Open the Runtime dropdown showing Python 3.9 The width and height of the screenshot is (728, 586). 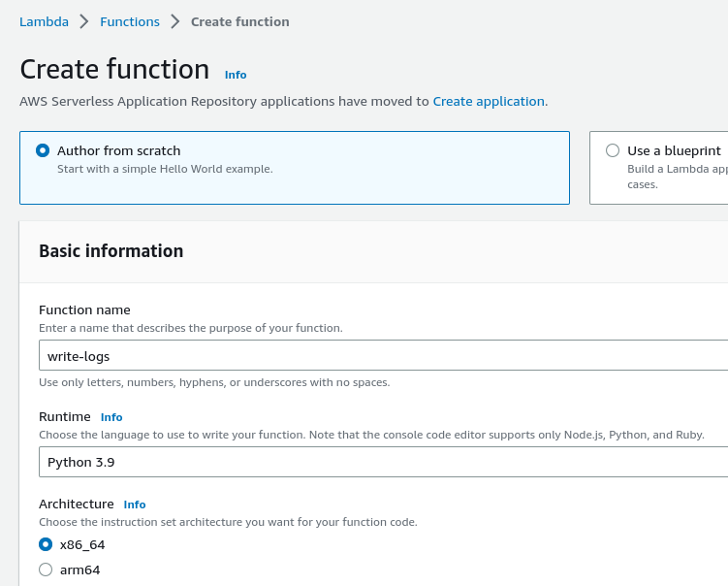click(x=384, y=462)
